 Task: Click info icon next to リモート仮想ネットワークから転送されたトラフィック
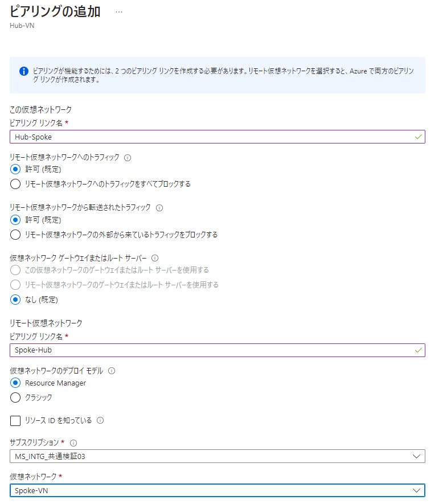pyautogui.click(x=159, y=208)
